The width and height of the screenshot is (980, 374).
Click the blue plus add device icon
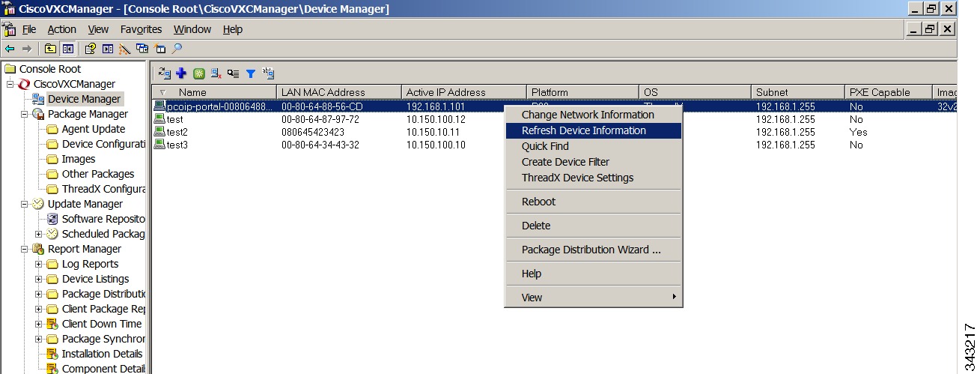181,73
